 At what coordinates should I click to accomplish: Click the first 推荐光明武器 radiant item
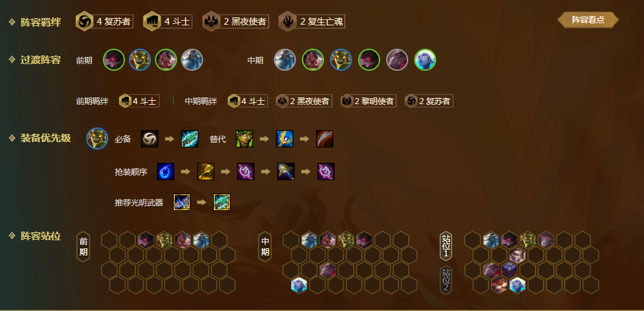182,202
